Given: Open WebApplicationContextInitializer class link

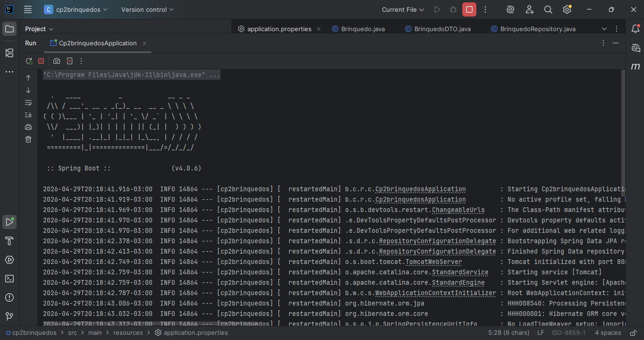Looking at the screenshot, I should [435, 293].
